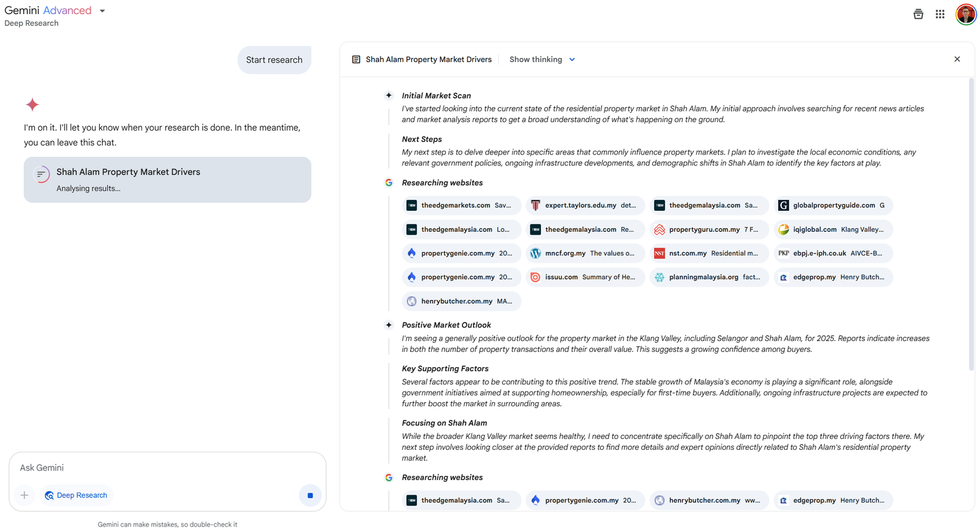
Task: Stop the running research response
Action: pos(310,495)
